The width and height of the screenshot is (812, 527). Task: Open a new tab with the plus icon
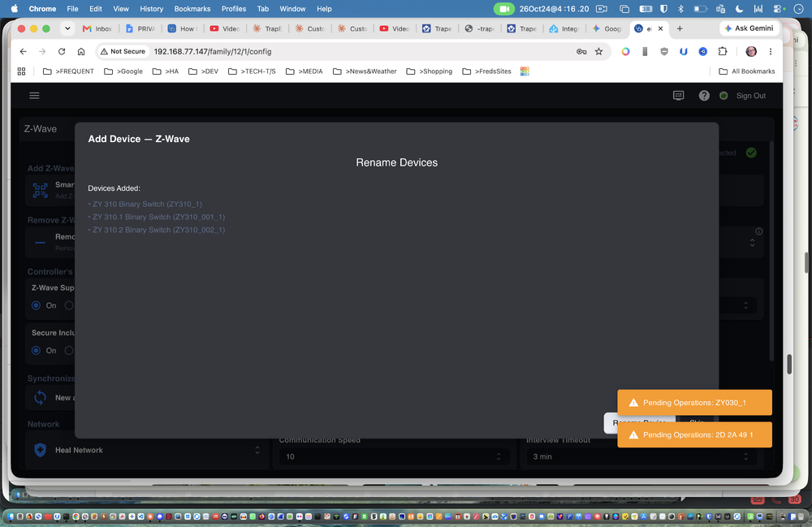680,28
